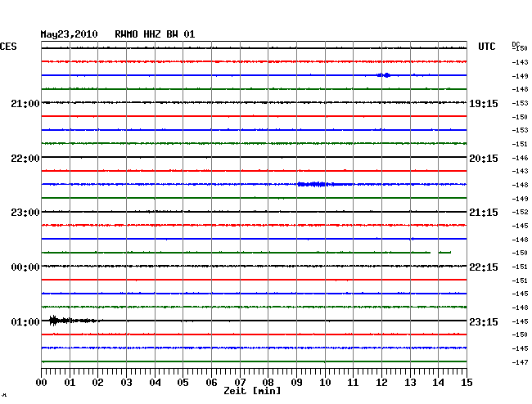Select the UTC column header
Viewport: 532px width, 404px height.
click(x=487, y=47)
